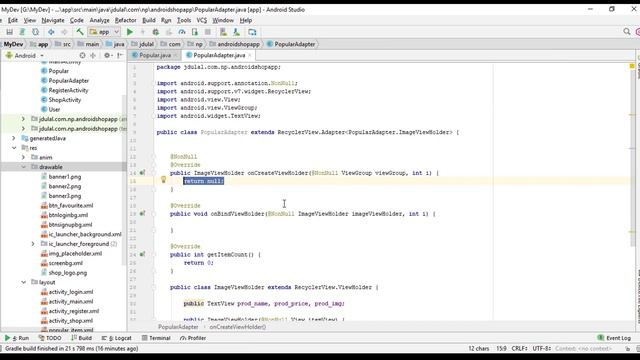Select img_placeholder.xml in project tree
Viewport: 640px width, 360px height.
(x=72, y=253)
